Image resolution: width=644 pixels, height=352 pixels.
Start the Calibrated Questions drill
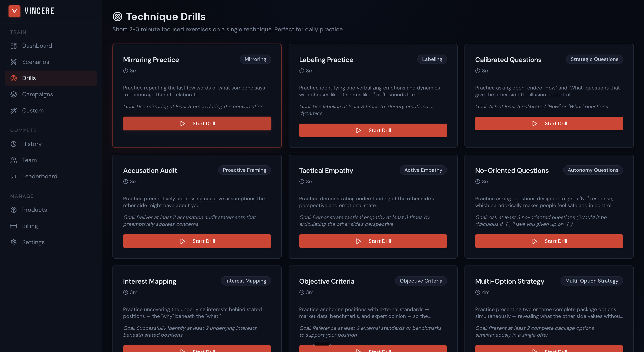pyautogui.click(x=549, y=123)
